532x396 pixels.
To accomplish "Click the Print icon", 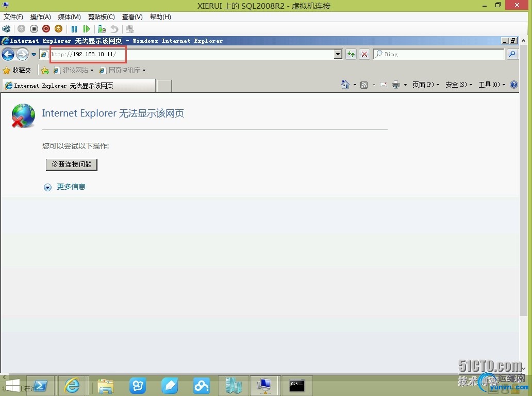I will tap(395, 85).
